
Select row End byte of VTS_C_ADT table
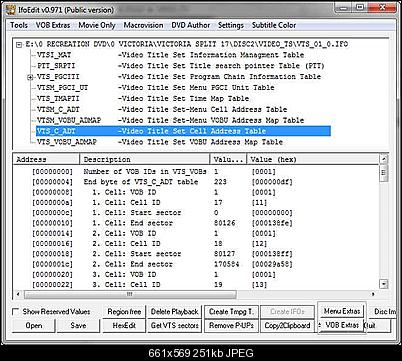click(196, 182)
